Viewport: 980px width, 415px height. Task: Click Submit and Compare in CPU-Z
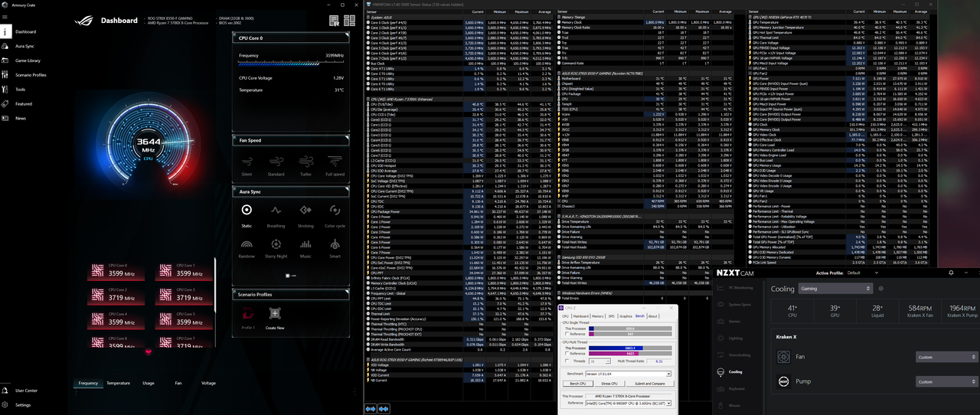click(x=651, y=383)
